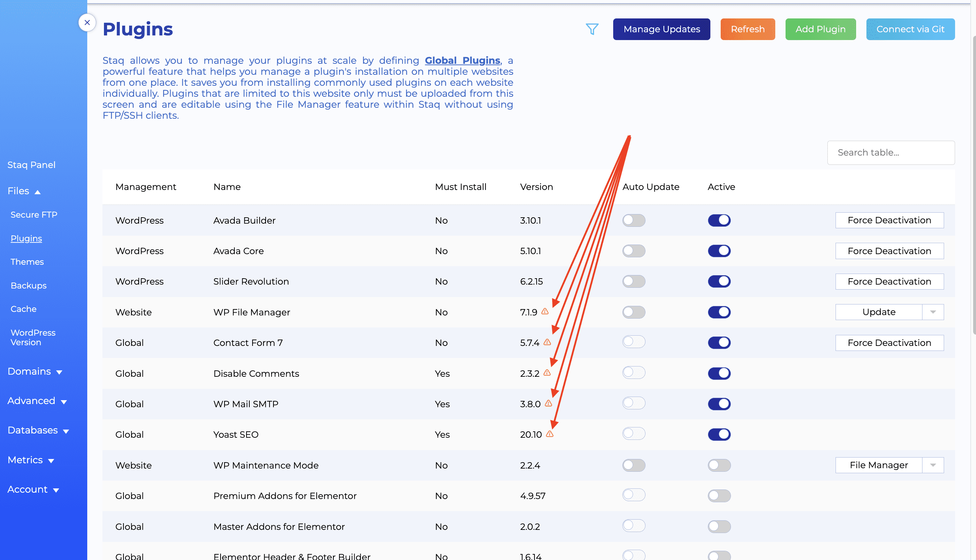Open the Global Plugins link
Image resolution: width=976 pixels, height=560 pixels.
[x=462, y=60]
